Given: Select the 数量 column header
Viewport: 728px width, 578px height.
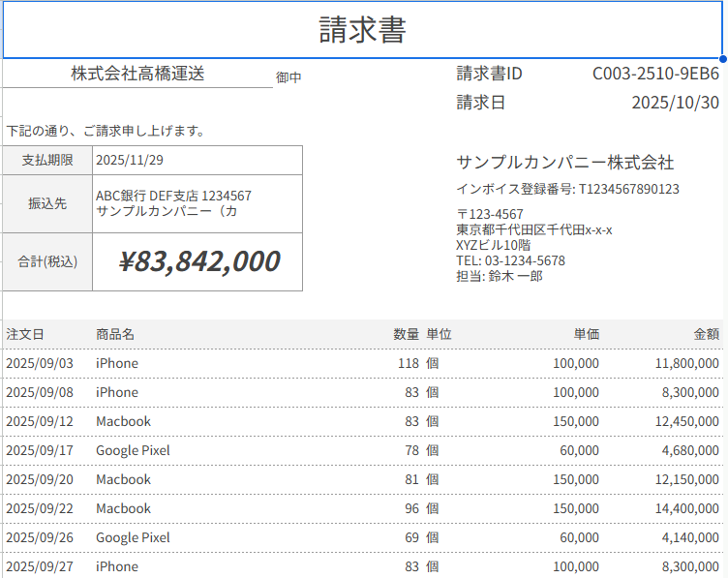Looking at the screenshot, I should 407,334.
